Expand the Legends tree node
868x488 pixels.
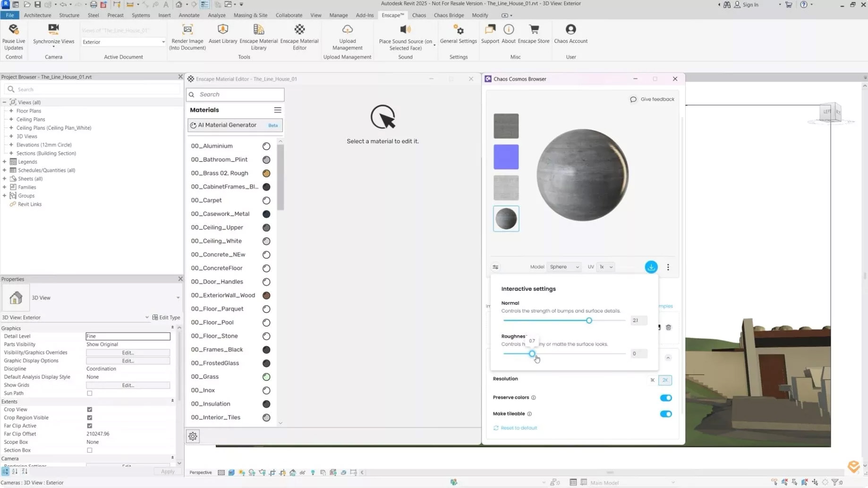click(x=4, y=162)
